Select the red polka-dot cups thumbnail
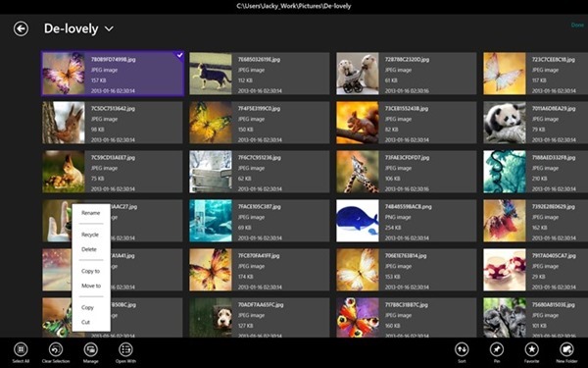The height and width of the screenshot is (368, 588). [x=505, y=270]
